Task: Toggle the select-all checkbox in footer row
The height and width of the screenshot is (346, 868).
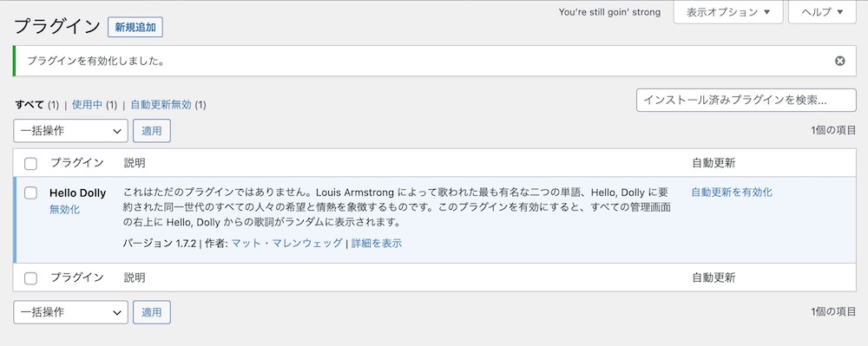Action: [31, 278]
